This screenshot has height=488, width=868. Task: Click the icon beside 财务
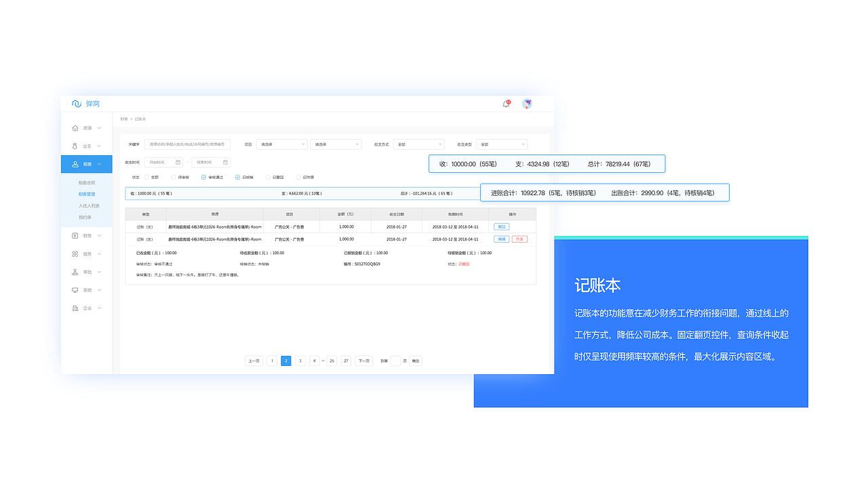75,236
